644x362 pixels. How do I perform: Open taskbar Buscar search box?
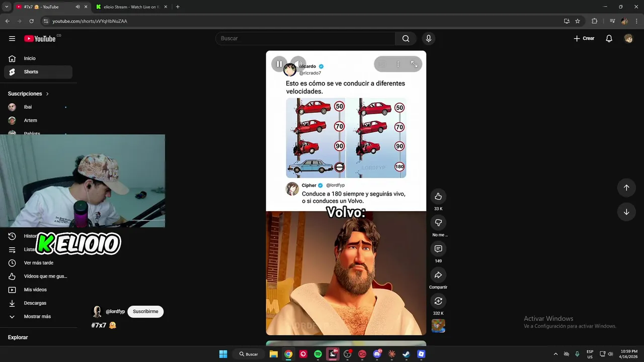(249, 354)
